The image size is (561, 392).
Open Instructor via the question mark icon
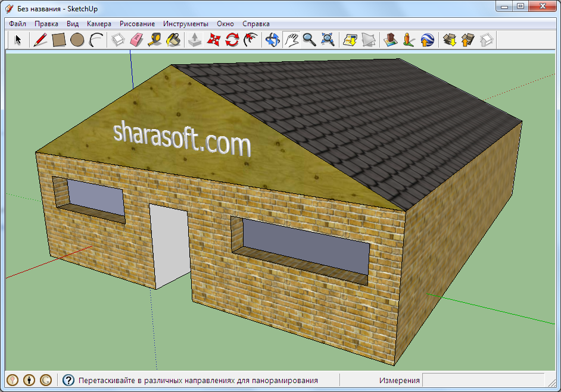coord(68,380)
